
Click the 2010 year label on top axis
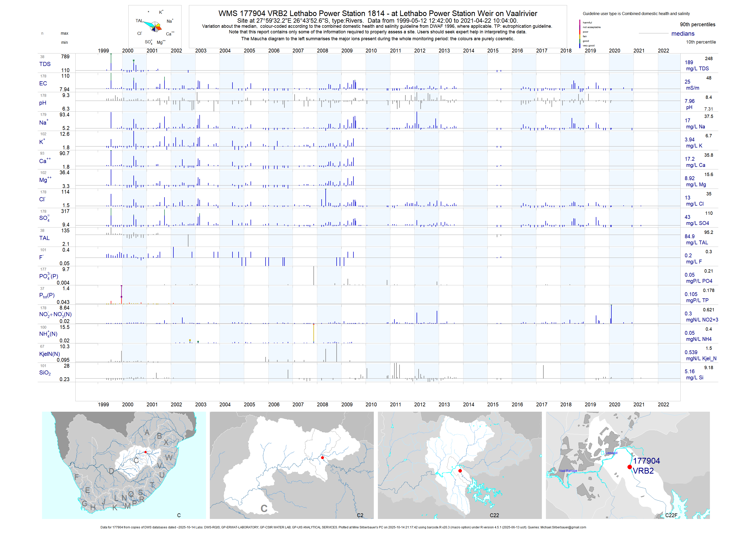coord(371,50)
